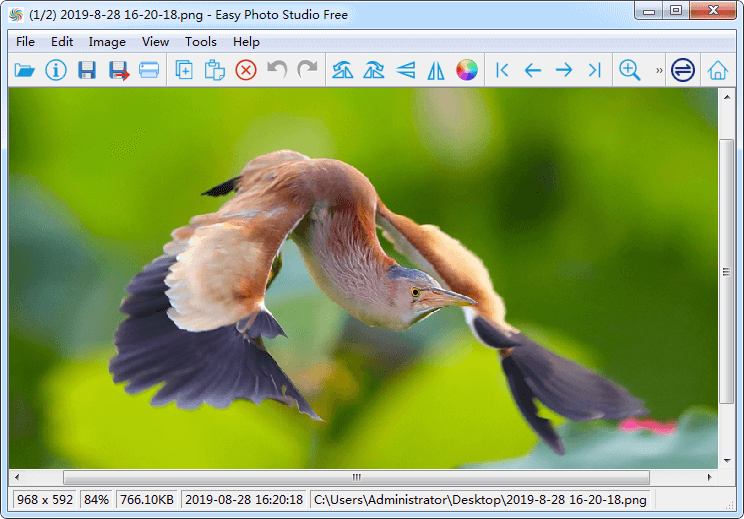Image resolution: width=744 pixels, height=519 pixels.
Task: Click the Save floppy disk icon
Action: click(87, 70)
